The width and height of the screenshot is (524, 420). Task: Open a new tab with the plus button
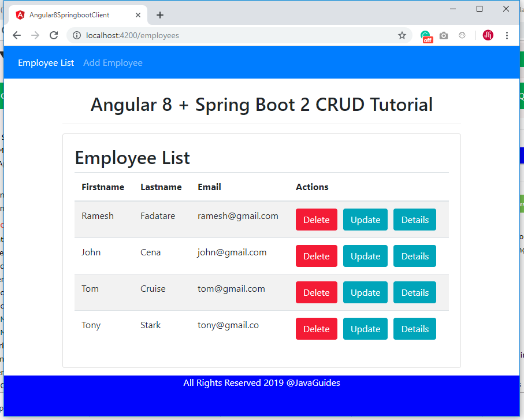[160, 14]
